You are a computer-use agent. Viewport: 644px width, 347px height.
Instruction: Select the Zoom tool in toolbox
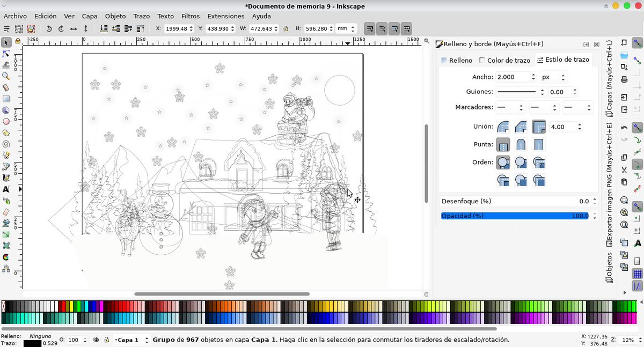click(x=6, y=76)
